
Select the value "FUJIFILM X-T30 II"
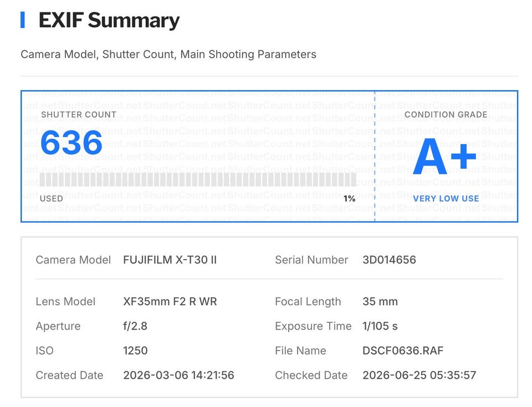[170, 260]
